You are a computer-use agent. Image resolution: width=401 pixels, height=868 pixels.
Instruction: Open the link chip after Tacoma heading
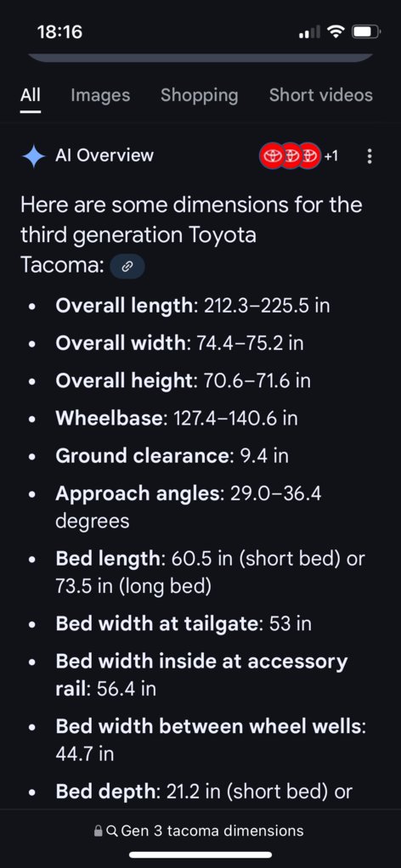[x=127, y=267]
